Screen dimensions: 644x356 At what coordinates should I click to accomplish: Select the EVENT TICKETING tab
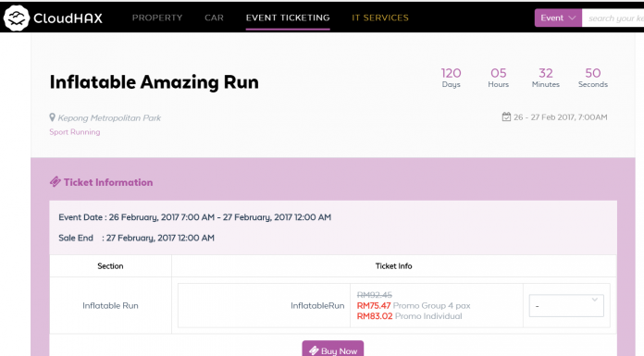point(288,18)
